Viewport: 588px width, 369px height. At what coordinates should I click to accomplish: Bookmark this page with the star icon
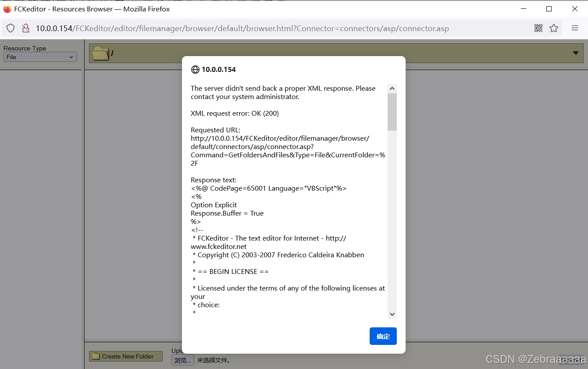pos(554,28)
